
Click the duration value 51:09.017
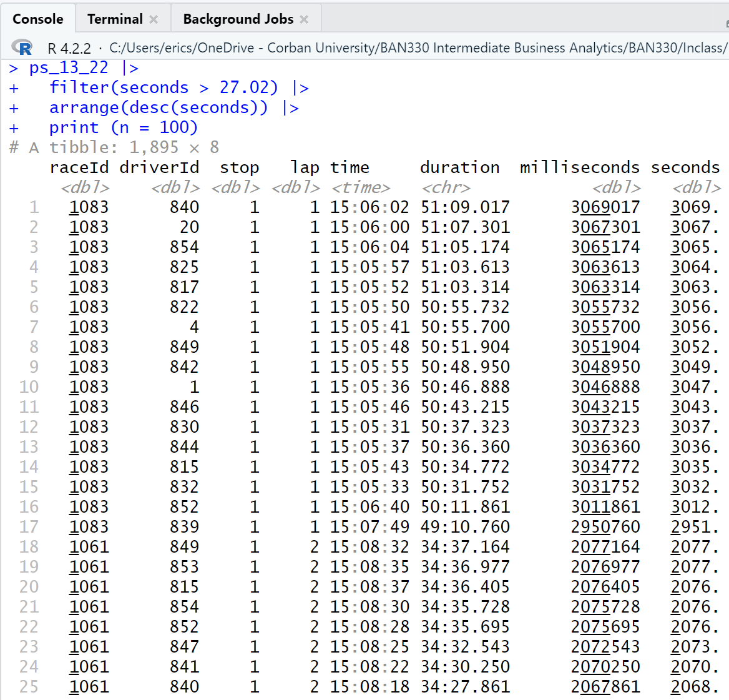(465, 207)
